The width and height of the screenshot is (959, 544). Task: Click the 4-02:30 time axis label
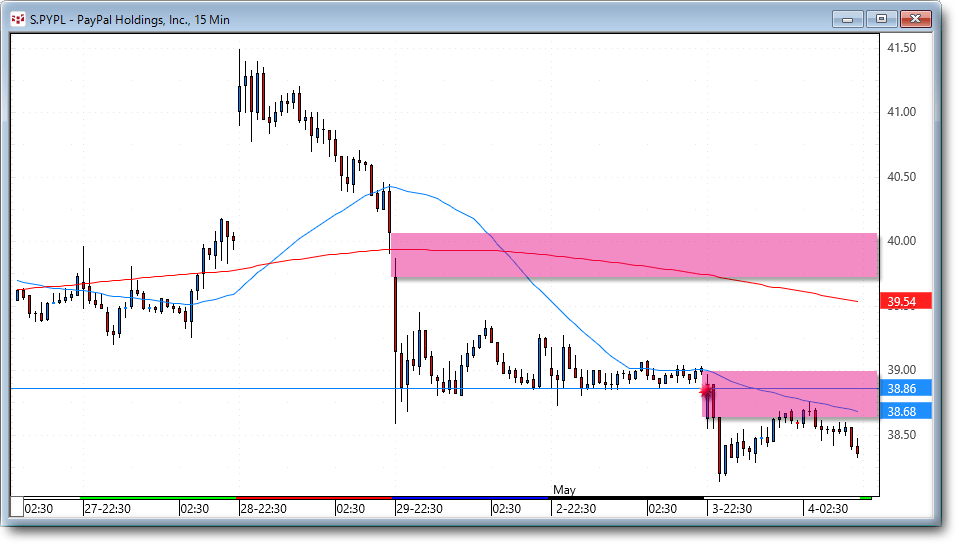pyautogui.click(x=828, y=509)
